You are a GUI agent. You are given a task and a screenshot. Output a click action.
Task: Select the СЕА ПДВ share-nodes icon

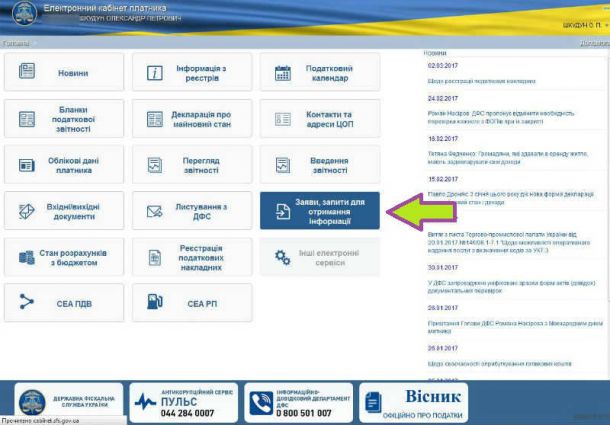(x=26, y=302)
